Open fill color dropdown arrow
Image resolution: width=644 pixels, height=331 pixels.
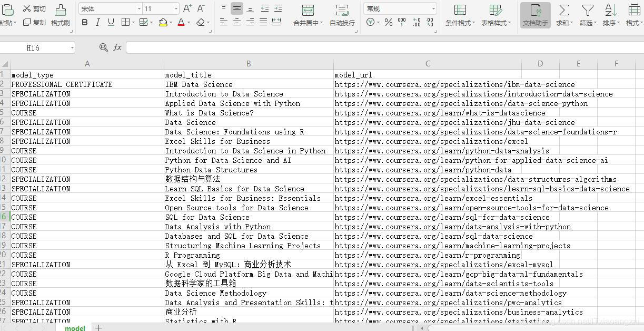click(x=172, y=23)
